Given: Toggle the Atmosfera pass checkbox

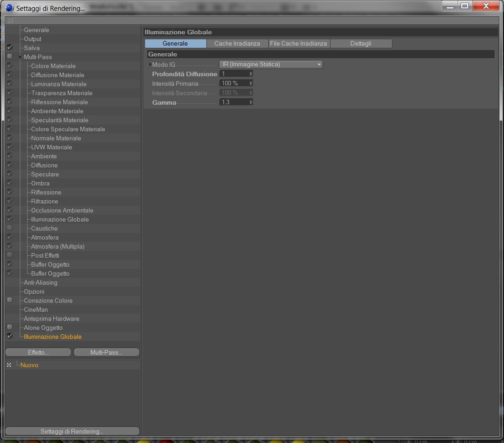Looking at the screenshot, I should [x=9, y=236].
